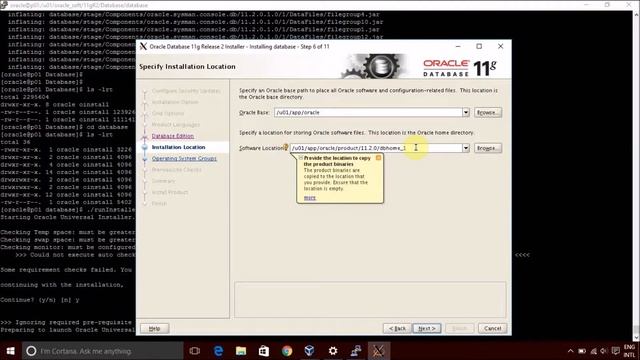Open VirtualBox from taskbar

click(309, 351)
